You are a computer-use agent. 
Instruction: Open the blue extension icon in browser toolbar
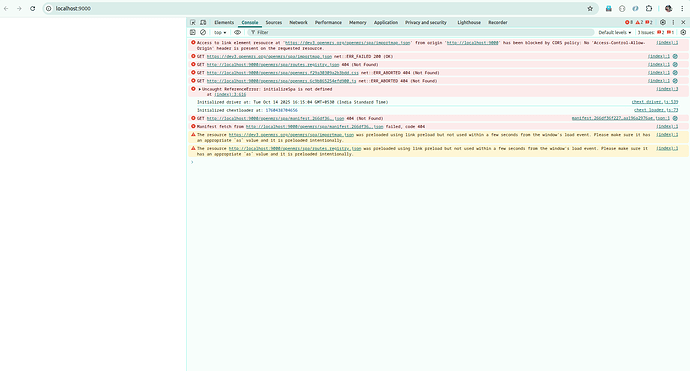point(609,8)
